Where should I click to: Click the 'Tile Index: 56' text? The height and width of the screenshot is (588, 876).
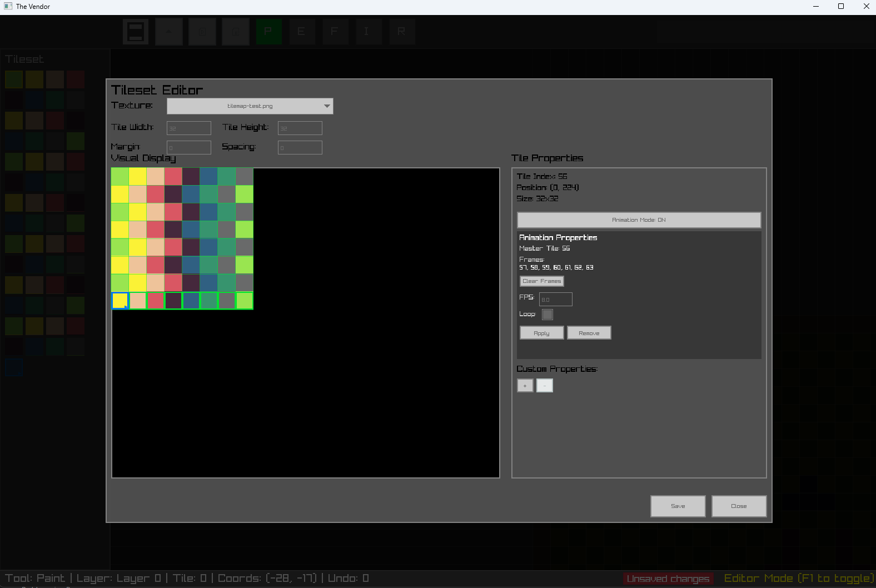pyautogui.click(x=542, y=176)
